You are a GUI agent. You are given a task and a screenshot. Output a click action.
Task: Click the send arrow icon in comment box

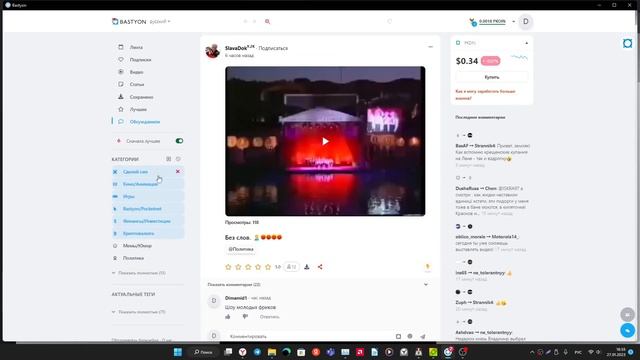click(x=423, y=336)
